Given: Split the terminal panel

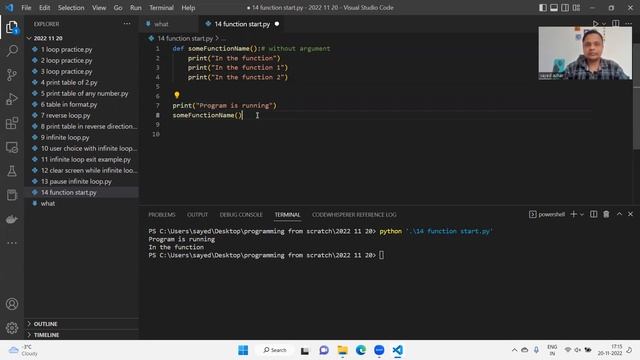Looking at the screenshot, I should [593, 214].
